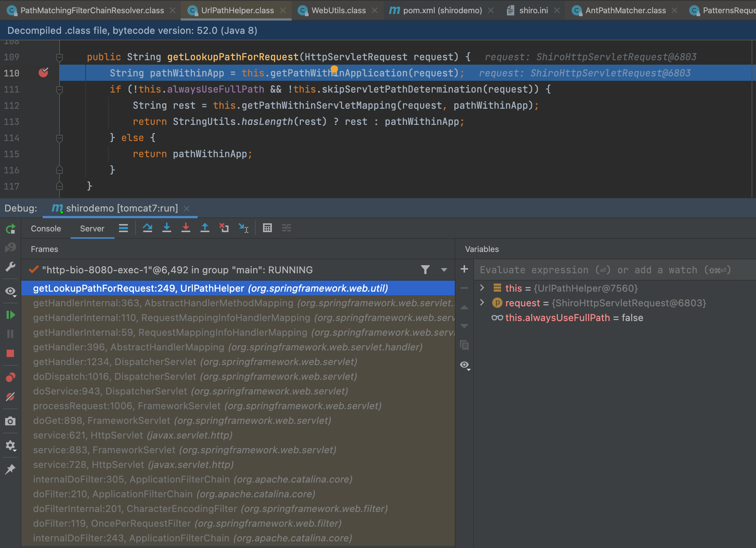Open View Breakpoints double red circles
The width and height of the screenshot is (756, 548).
pos(10,377)
